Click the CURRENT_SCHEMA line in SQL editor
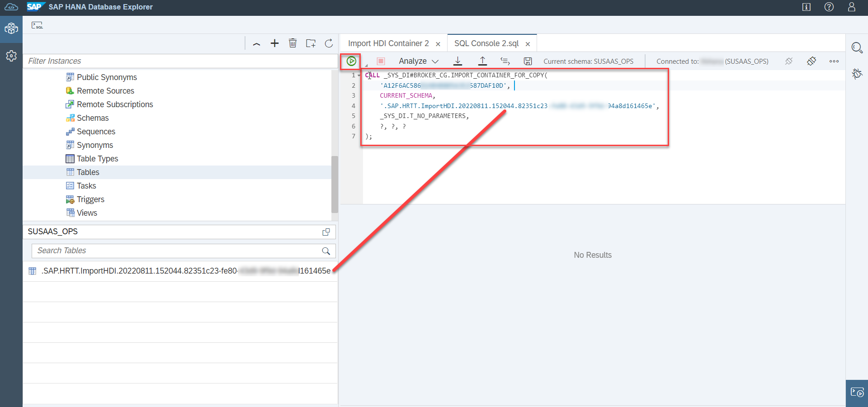The width and height of the screenshot is (868, 407). (x=407, y=95)
